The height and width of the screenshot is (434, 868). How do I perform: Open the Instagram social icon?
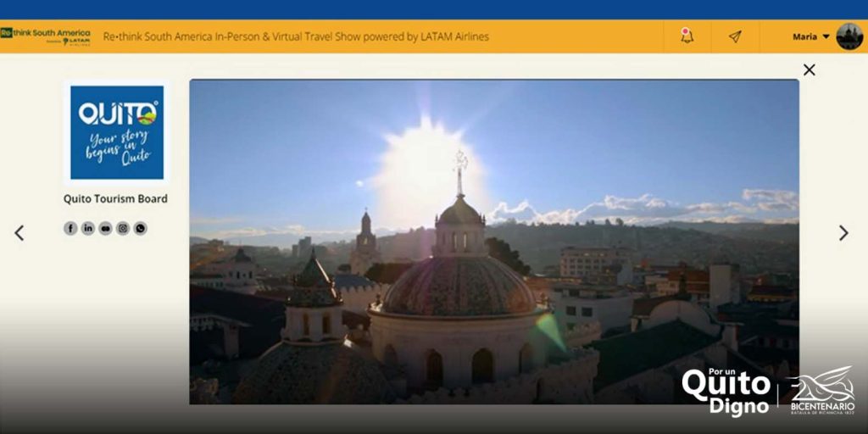(123, 228)
